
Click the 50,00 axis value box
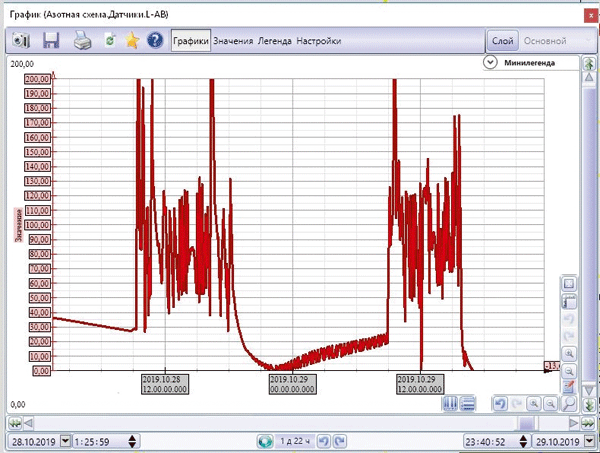click(x=40, y=298)
